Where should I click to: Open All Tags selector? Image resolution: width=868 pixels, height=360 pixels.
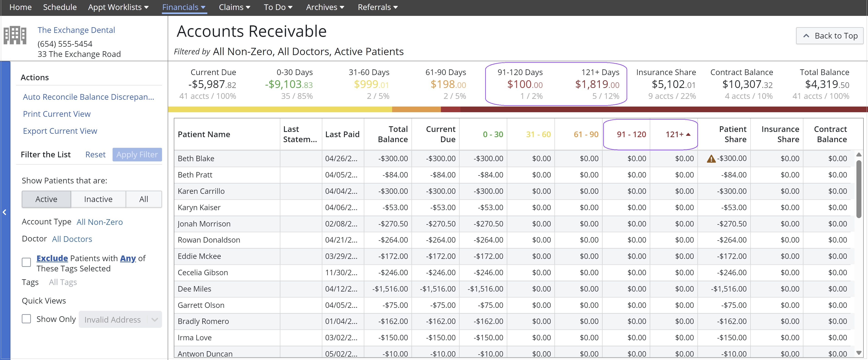(x=63, y=282)
